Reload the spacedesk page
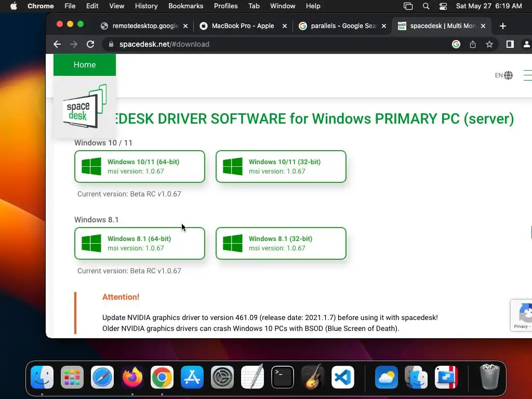Screen dimensions: 532x399 point(90,44)
